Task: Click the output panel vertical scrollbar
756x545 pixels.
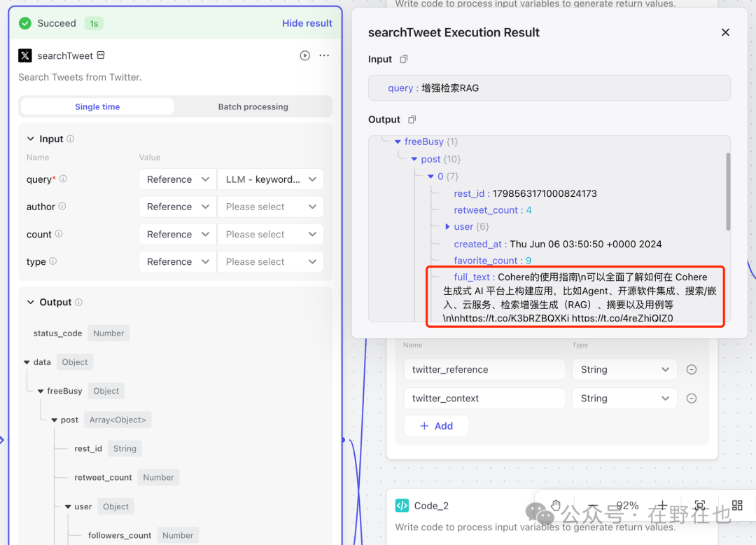Action: [x=727, y=191]
